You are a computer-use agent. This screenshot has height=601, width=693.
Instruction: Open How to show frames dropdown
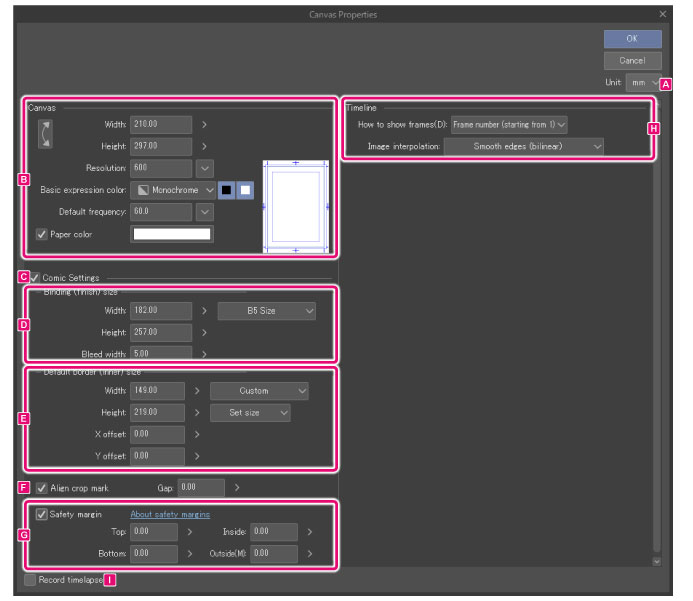509,125
